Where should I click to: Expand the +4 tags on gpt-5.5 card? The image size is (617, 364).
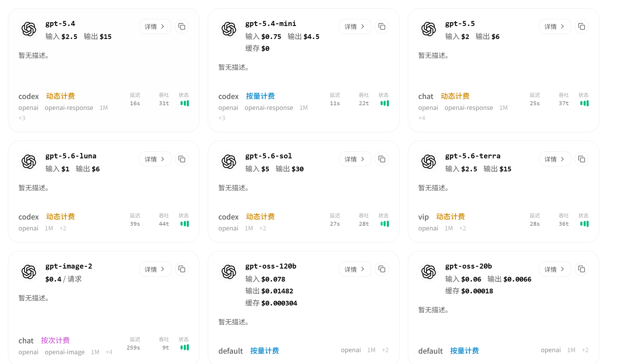tap(422, 118)
